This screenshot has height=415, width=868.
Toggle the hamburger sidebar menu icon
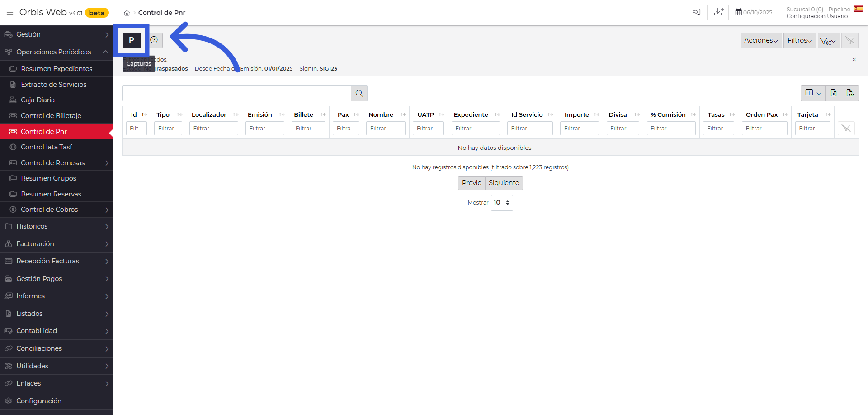click(10, 13)
